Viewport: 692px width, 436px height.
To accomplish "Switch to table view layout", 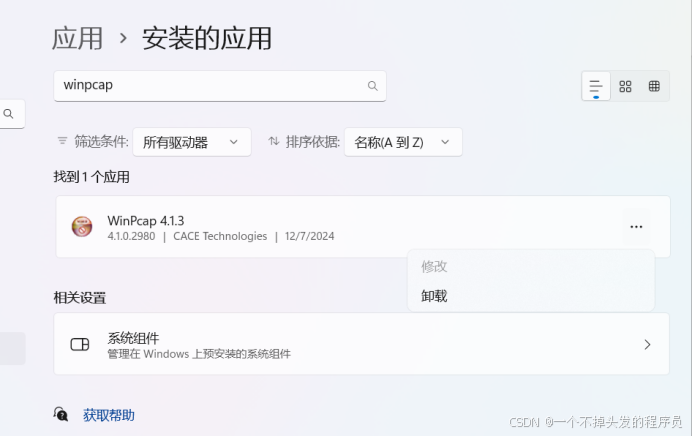I will coord(654,86).
